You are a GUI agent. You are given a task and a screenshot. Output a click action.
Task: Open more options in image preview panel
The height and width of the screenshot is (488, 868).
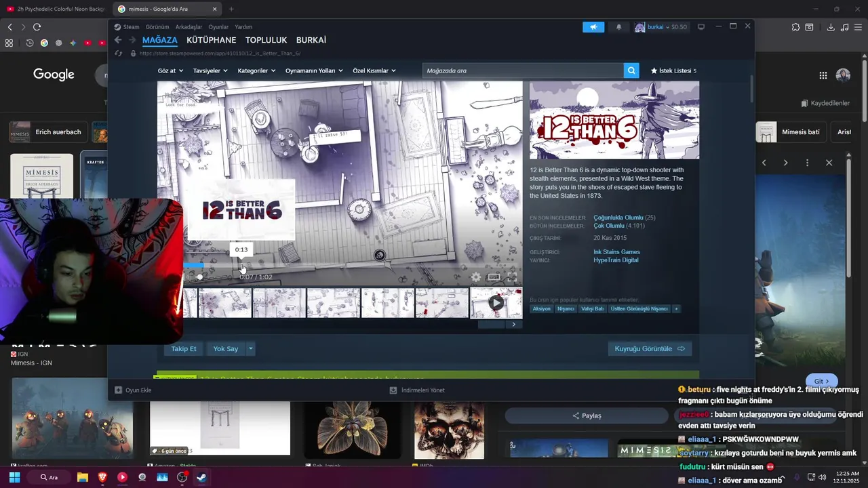click(807, 163)
